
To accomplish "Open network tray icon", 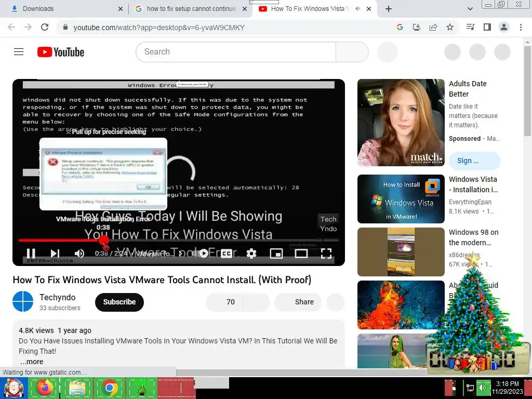I will pyautogui.click(x=470, y=388).
